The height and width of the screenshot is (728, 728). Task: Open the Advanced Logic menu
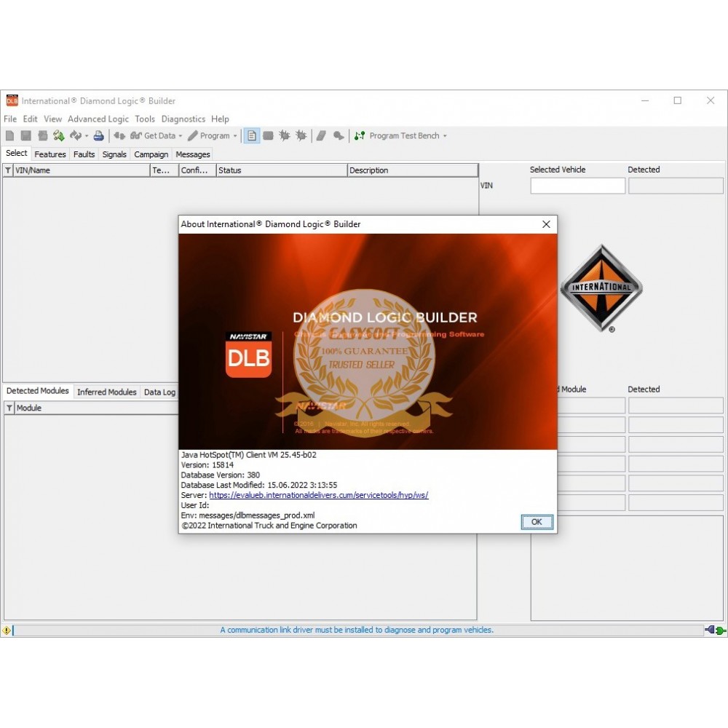click(98, 119)
